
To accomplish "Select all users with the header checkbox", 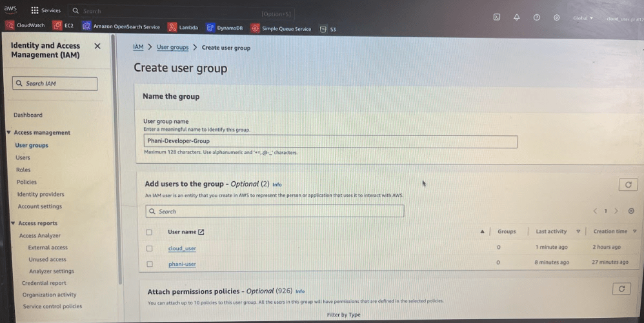I will coord(149,232).
